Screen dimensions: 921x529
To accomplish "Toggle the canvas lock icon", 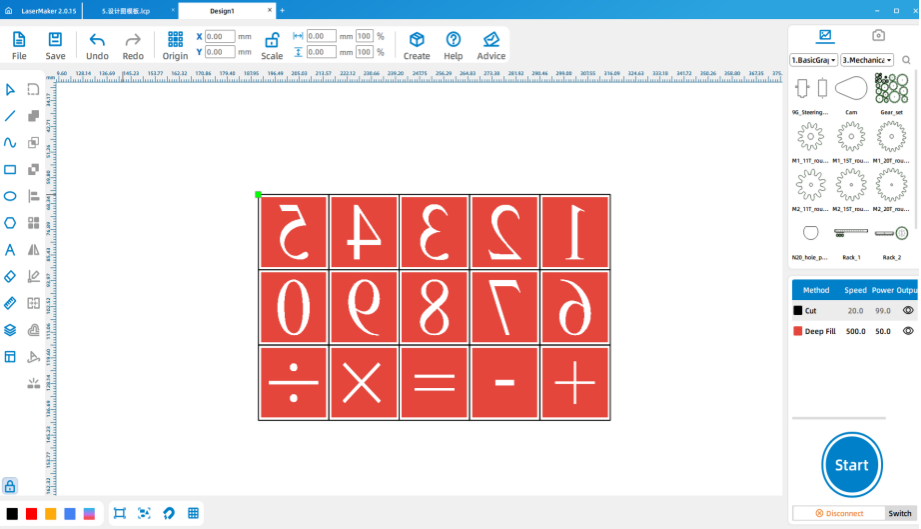I will 10,486.
